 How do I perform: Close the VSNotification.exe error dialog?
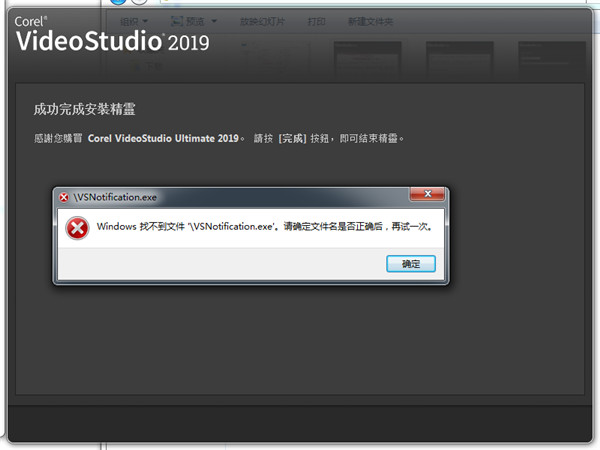(x=428, y=196)
